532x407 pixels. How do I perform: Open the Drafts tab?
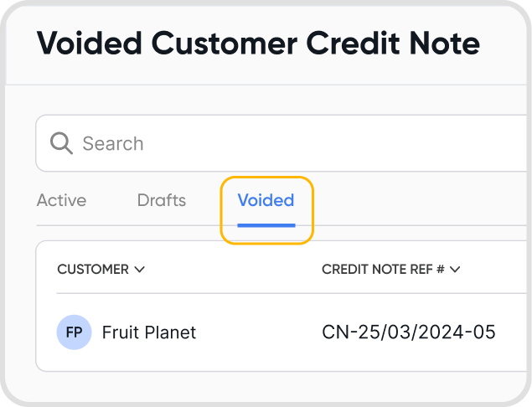point(162,200)
